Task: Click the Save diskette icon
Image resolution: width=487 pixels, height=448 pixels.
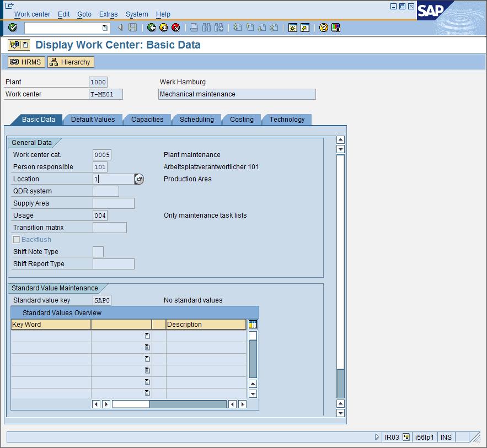Action: click(132, 28)
